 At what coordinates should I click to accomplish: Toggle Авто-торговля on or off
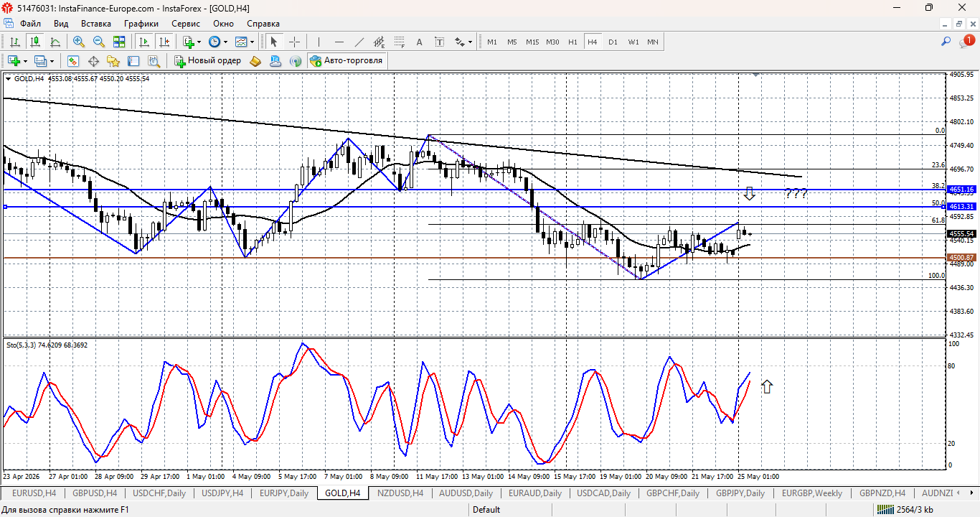coord(347,61)
